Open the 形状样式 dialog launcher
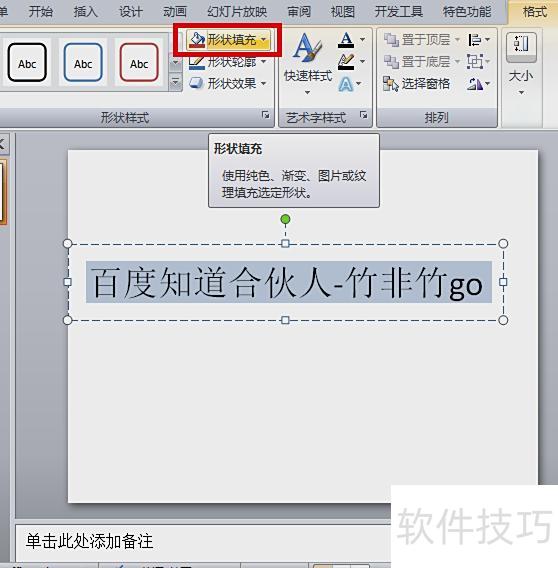 click(266, 115)
